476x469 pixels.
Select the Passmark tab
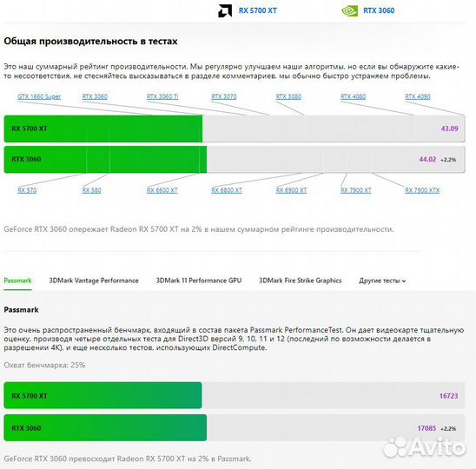[17, 281]
